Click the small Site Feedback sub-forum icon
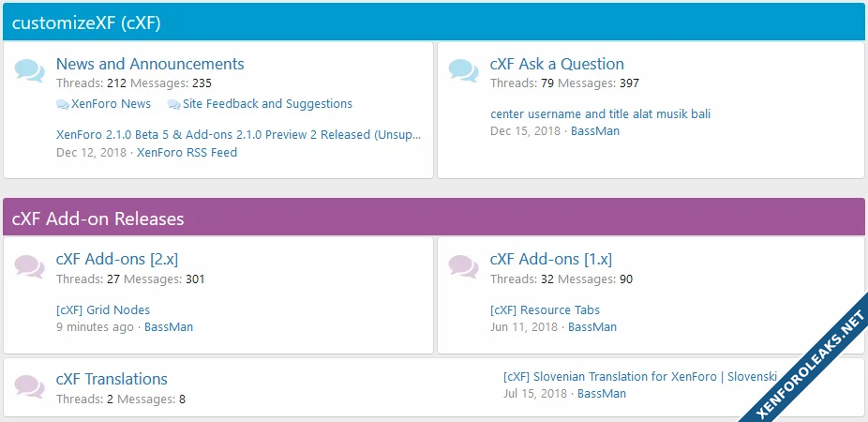The height and width of the screenshot is (422, 868). click(174, 105)
